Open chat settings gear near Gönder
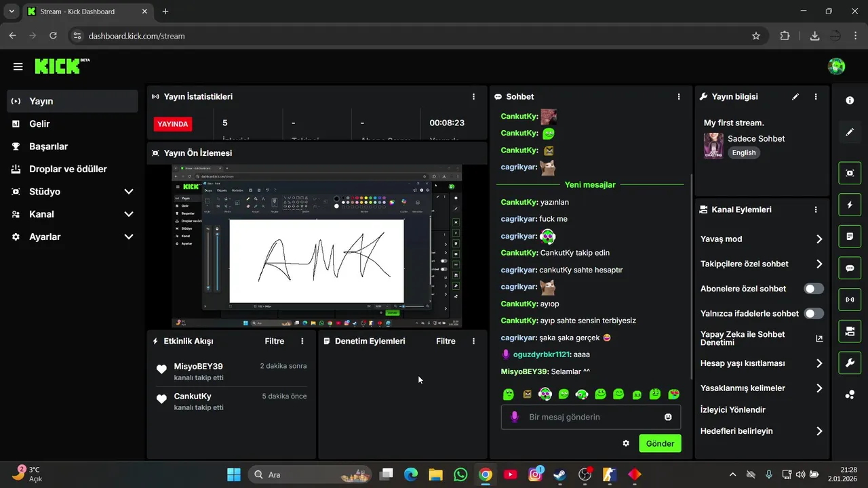 click(x=626, y=443)
